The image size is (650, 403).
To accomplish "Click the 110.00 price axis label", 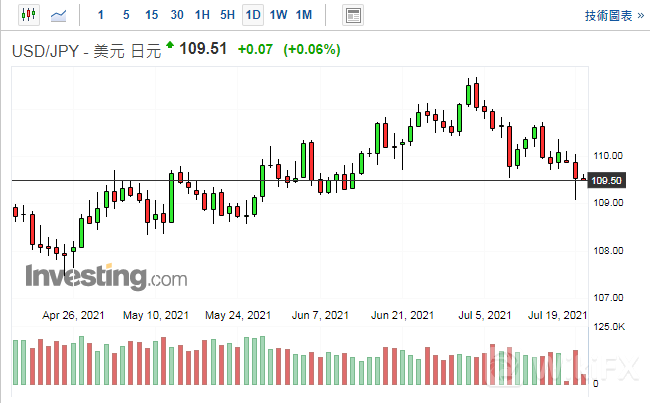I will click(607, 156).
